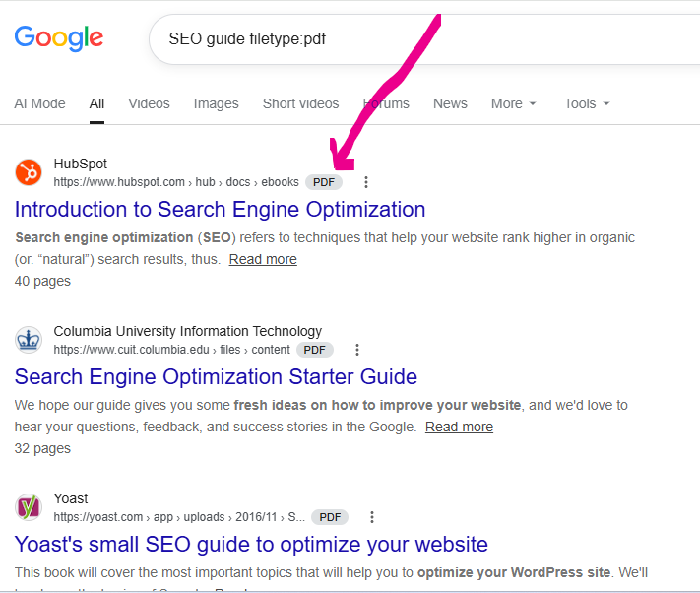Open the three-dot menu for Yoast result
The height and width of the screenshot is (593, 700).
(x=372, y=517)
